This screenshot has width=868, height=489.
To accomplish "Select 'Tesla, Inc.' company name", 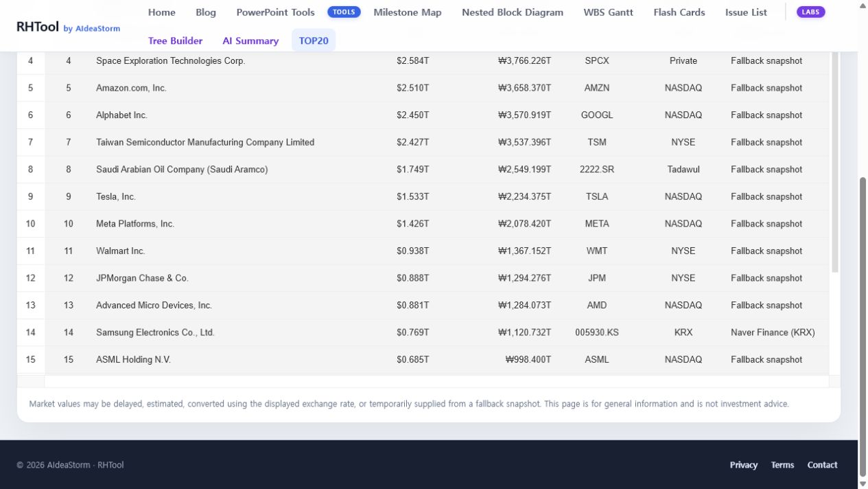I will (x=116, y=196).
